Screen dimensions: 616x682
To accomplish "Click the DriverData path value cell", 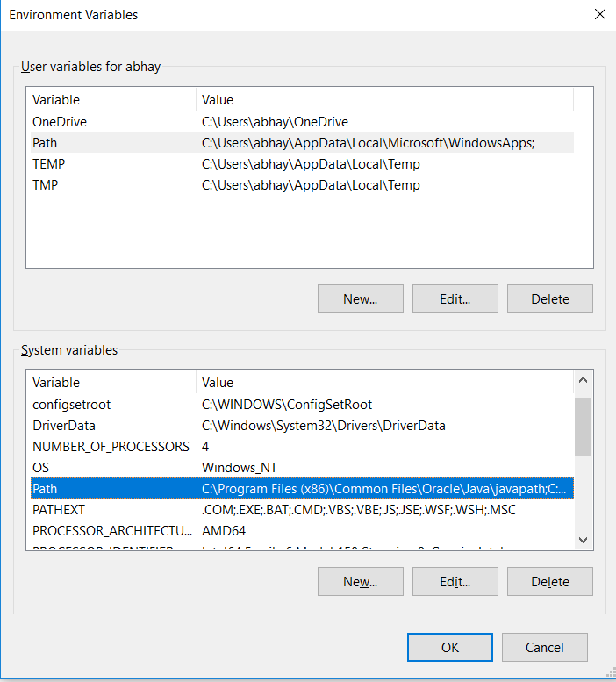I will (324, 426).
